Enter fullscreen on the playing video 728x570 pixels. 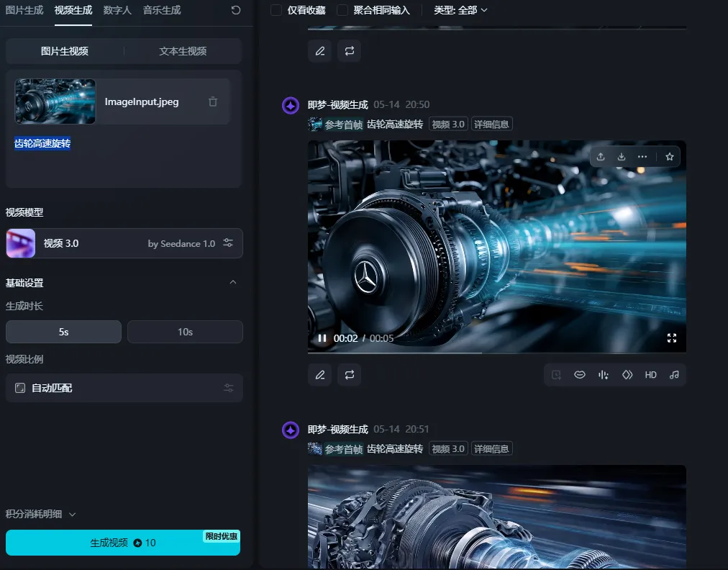[672, 338]
